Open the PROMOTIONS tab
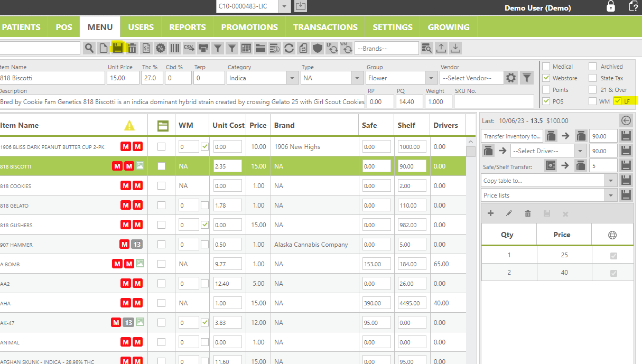This screenshot has width=642, height=364. pyautogui.click(x=249, y=27)
